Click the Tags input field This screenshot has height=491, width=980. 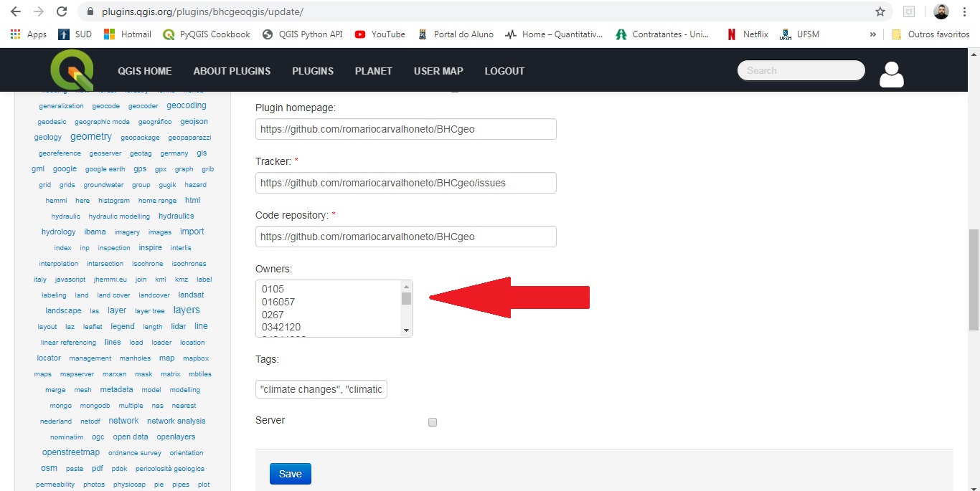tap(321, 388)
